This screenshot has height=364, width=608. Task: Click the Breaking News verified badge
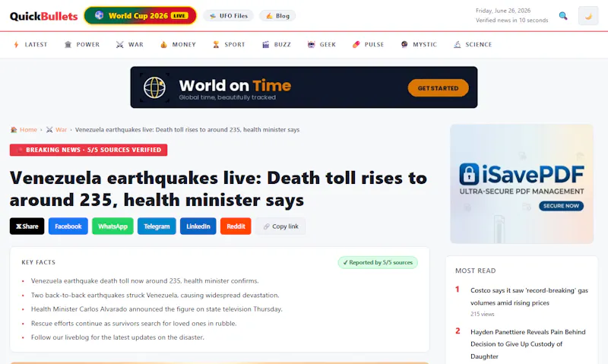pyautogui.click(x=88, y=150)
